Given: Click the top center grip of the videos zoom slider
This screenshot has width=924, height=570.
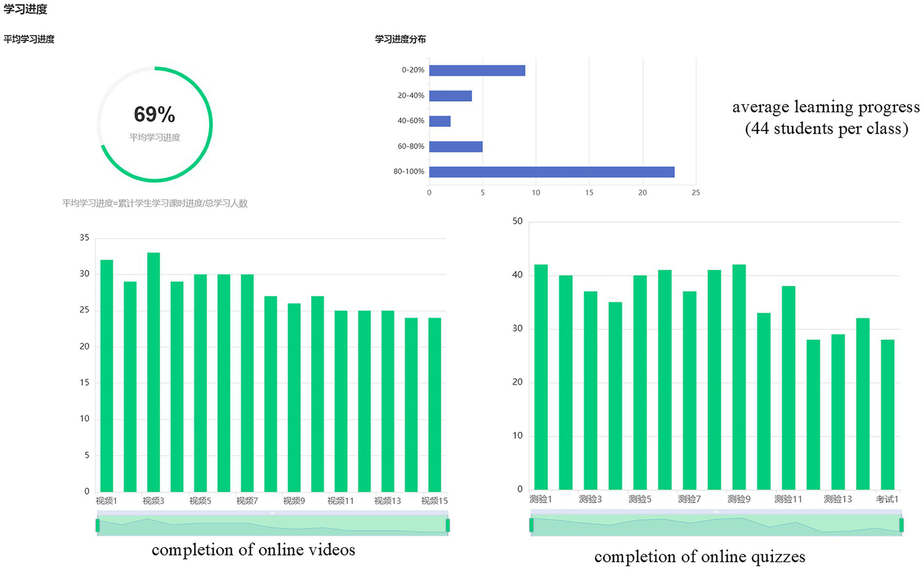Looking at the screenshot, I should tap(273, 513).
